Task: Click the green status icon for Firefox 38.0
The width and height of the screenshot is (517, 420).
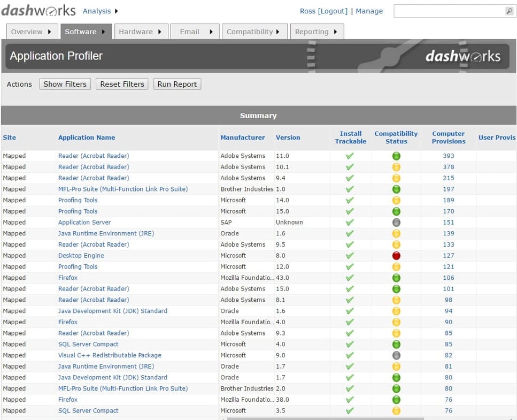Action: click(396, 400)
